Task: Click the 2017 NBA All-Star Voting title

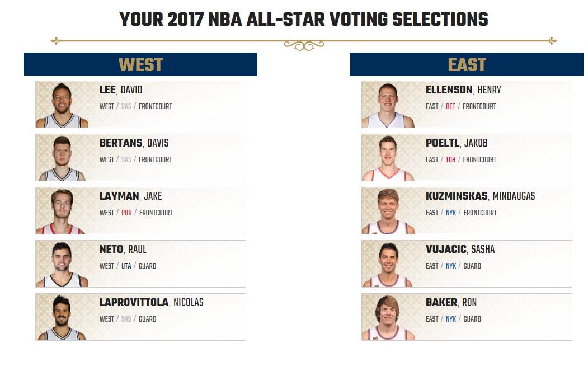Action: 304,20
